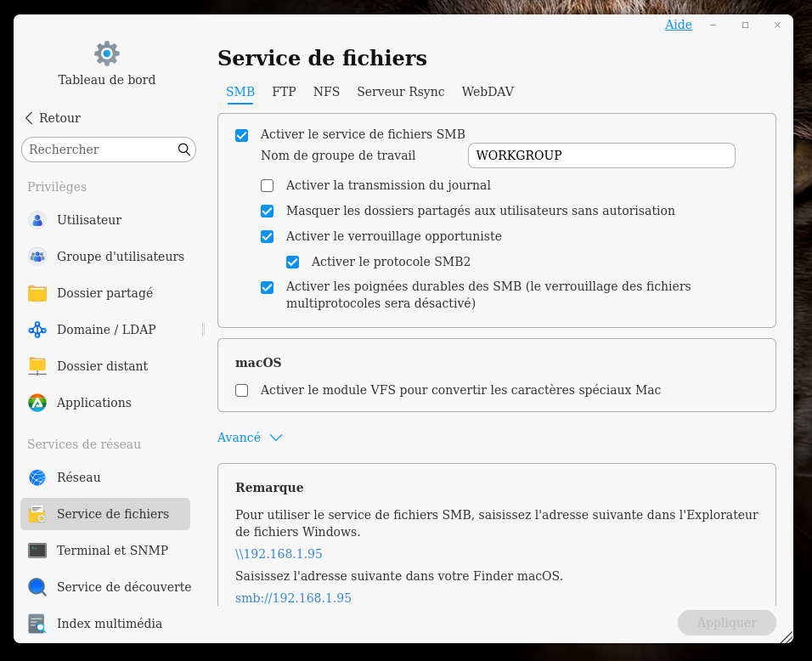Screen dimensions: 812x661
Task: Switch to the WebDAV tab
Action: click(x=488, y=92)
